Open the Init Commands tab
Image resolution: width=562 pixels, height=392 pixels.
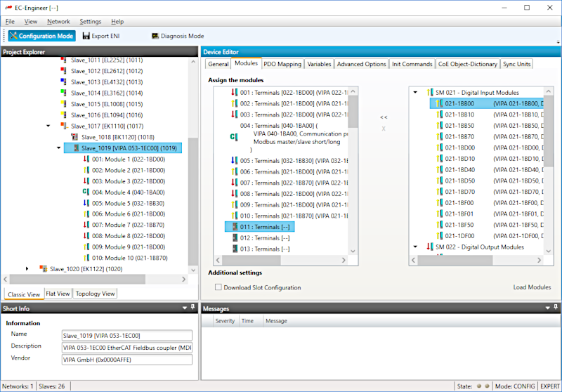pyautogui.click(x=412, y=64)
